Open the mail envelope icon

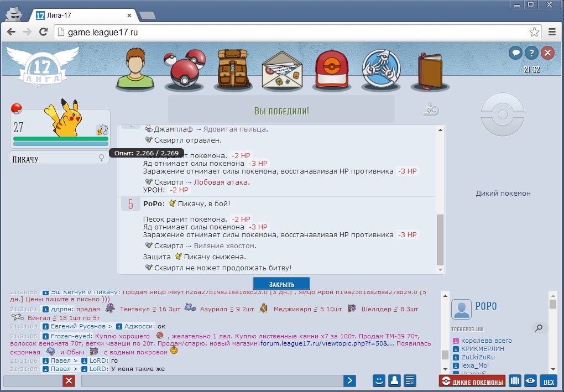[282, 70]
